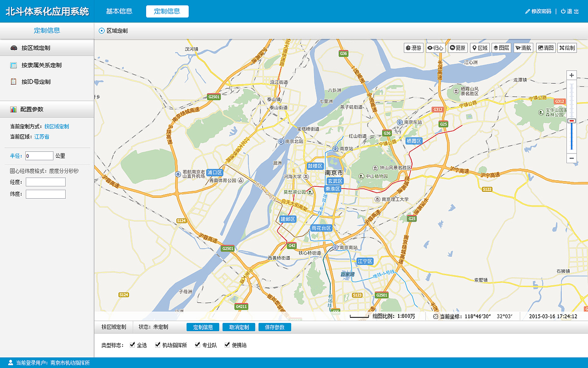Click the 纬度 latitude input field
The height and width of the screenshot is (368, 588).
45,194
